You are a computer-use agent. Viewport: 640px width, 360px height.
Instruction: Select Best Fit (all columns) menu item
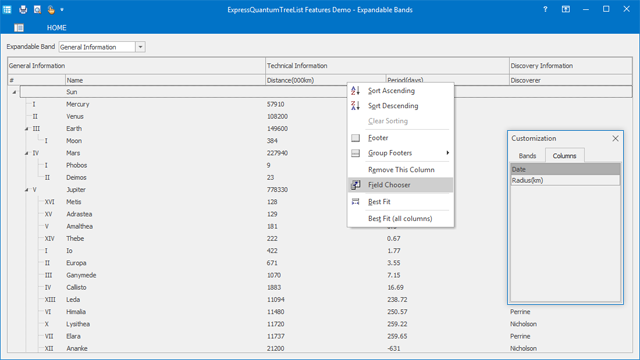400,218
